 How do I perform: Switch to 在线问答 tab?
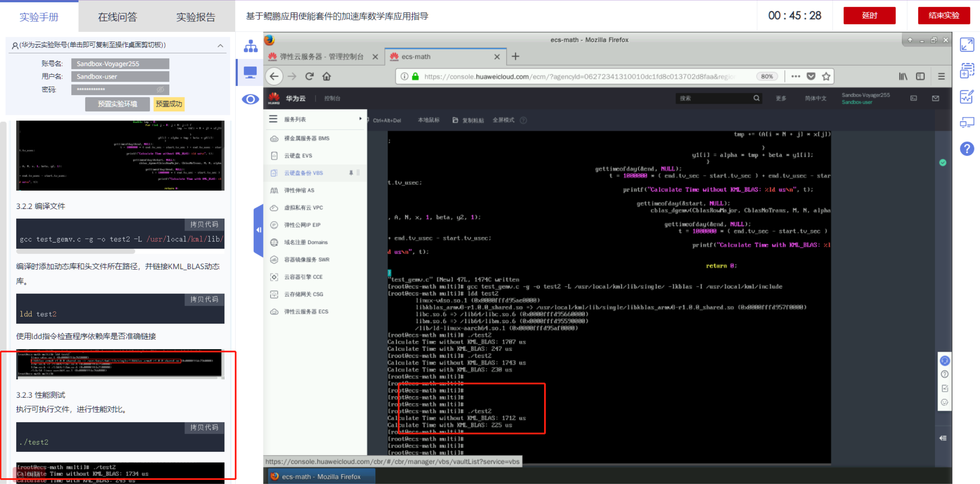(x=117, y=17)
